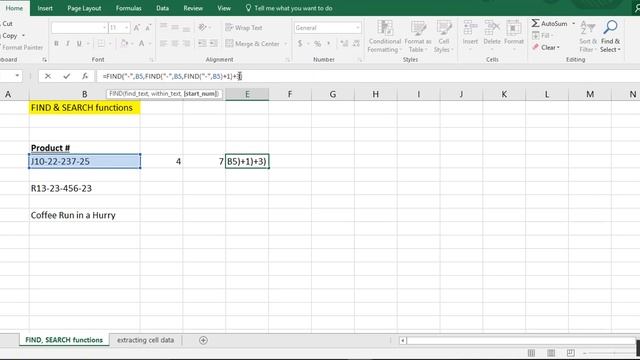Viewport: 640px width, 360px height.
Task: Switch to the Insert tab
Action: coord(45,8)
